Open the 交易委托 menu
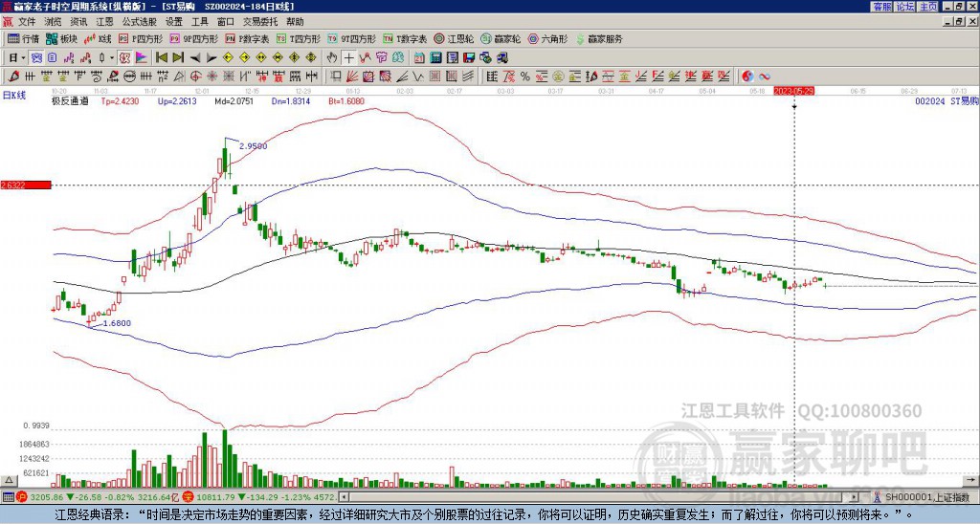980x524 pixels. [260, 22]
